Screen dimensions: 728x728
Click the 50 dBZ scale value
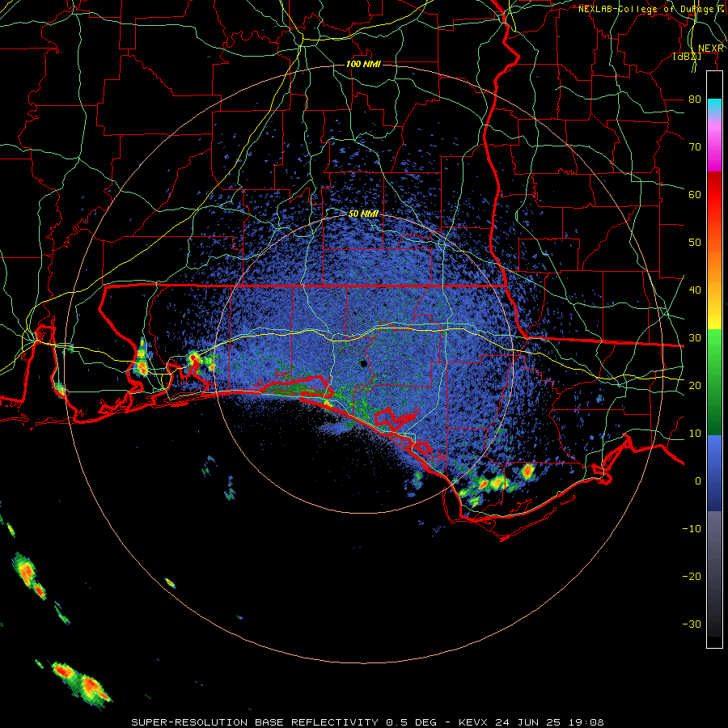pyautogui.click(x=695, y=243)
